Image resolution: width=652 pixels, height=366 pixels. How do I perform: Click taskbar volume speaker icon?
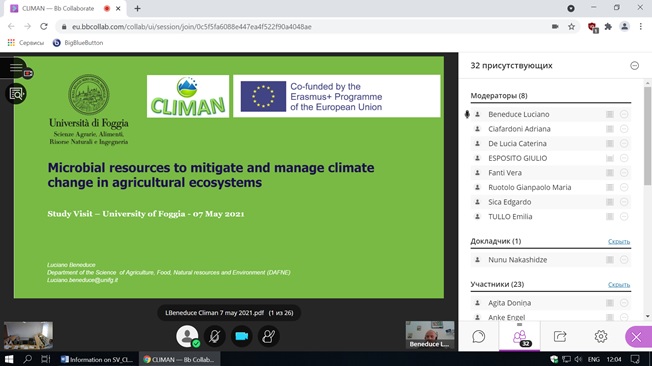[x=578, y=359]
